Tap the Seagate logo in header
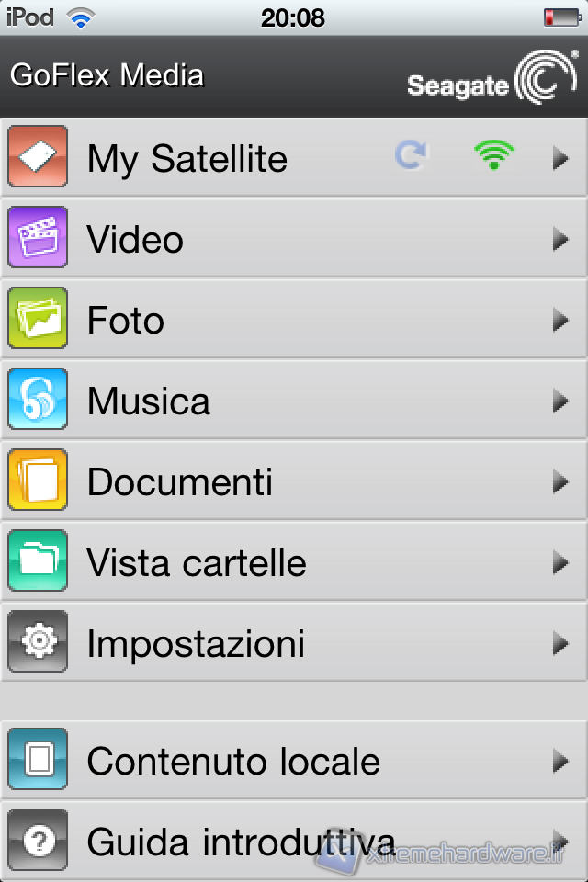 [492, 79]
